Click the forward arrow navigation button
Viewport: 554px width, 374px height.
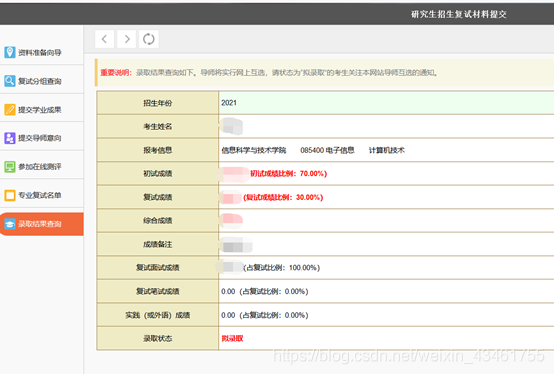point(127,39)
